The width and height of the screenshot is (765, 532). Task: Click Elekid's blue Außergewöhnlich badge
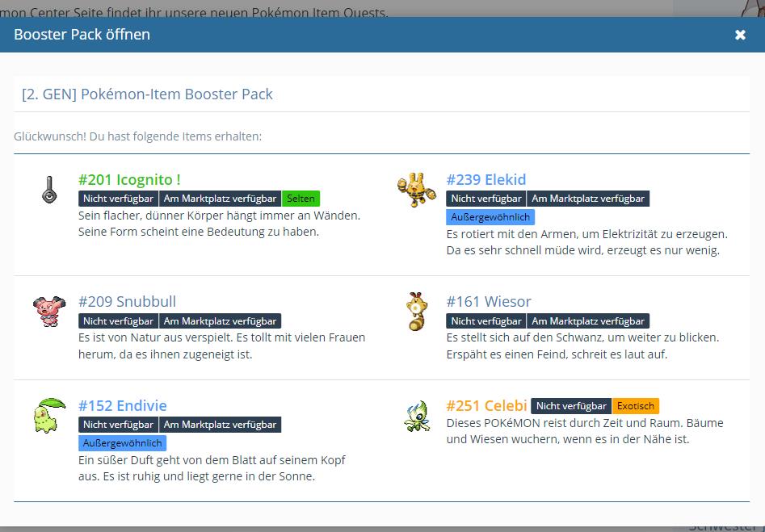click(x=490, y=217)
